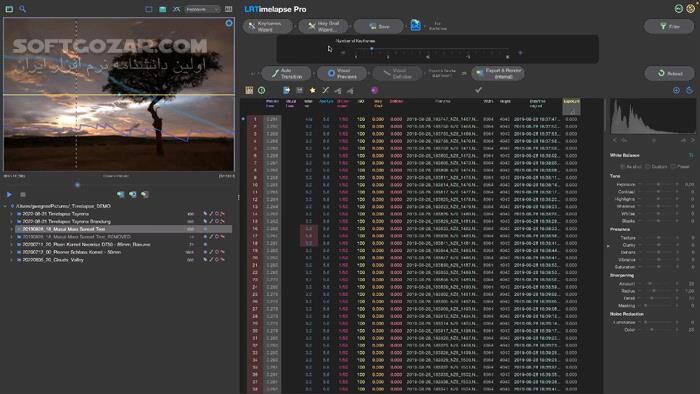Screen dimensions: 700x394
Task: Adjust the Highlights slider
Action: coord(658,199)
